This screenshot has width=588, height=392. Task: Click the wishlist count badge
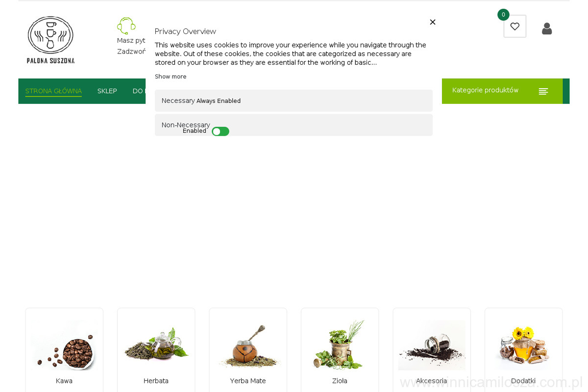[x=503, y=15]
